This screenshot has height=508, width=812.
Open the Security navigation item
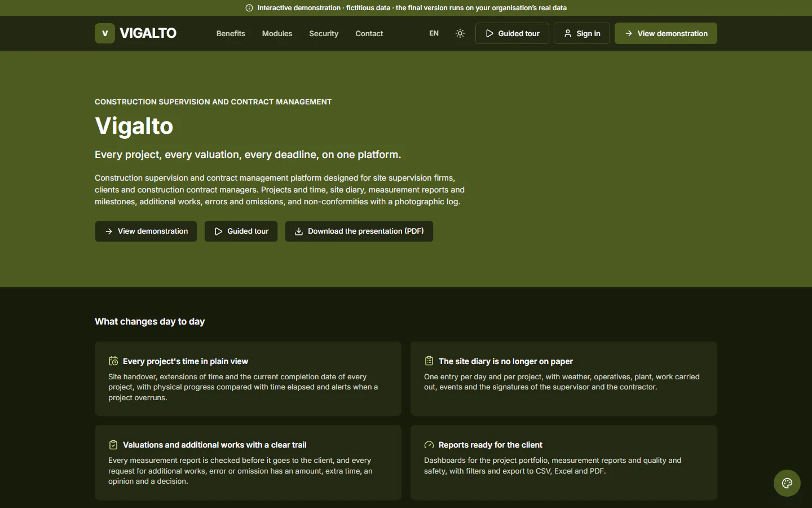click(324, 33)
